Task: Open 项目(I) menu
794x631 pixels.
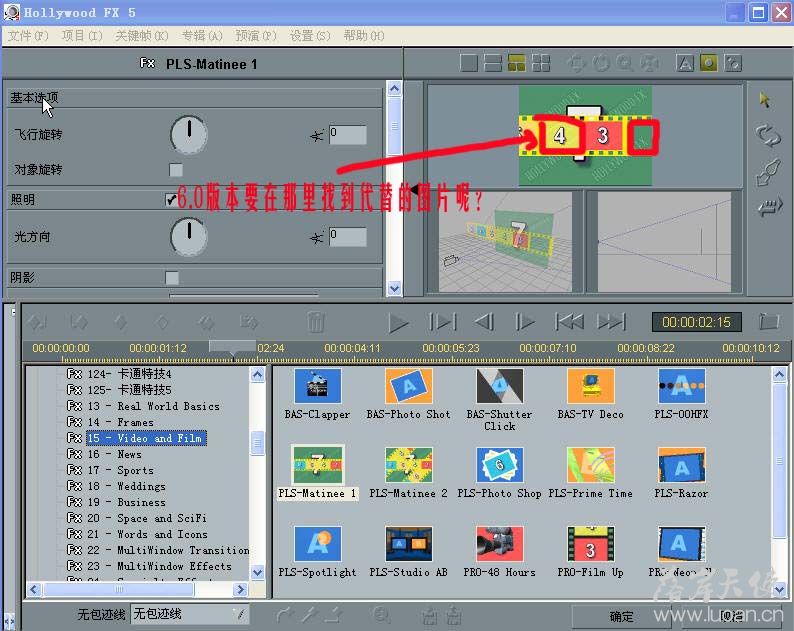Action: click(x=82, y=35)
